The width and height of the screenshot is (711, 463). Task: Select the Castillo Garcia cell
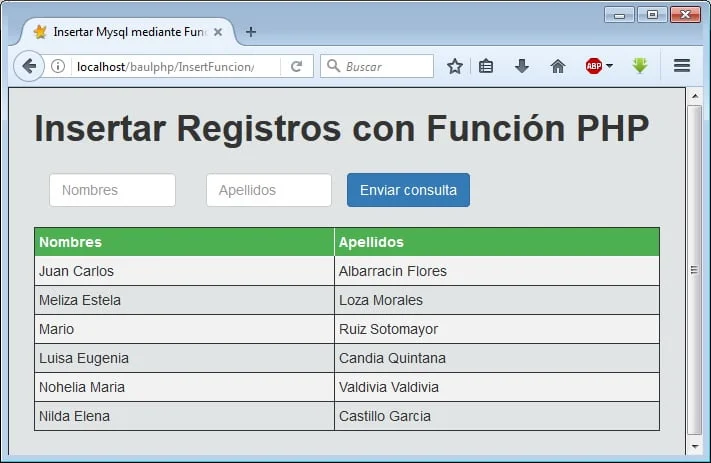497,416
